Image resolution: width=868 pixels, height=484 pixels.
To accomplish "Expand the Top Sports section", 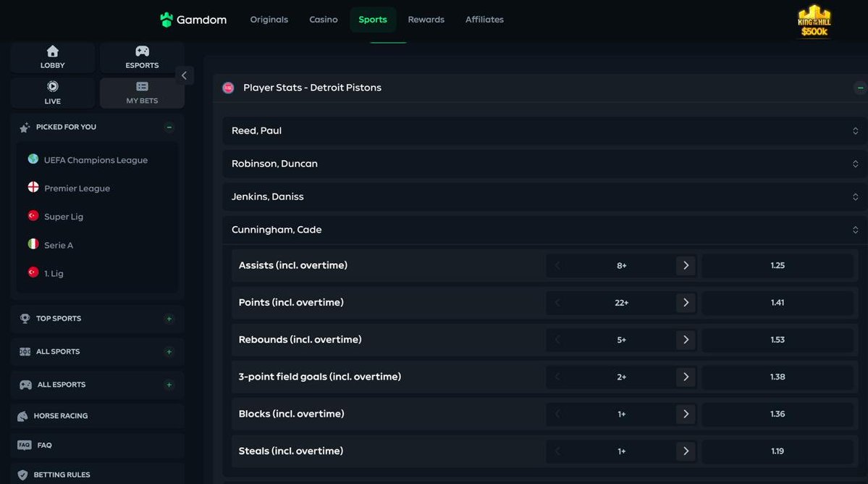I will [x=169, y=319].
